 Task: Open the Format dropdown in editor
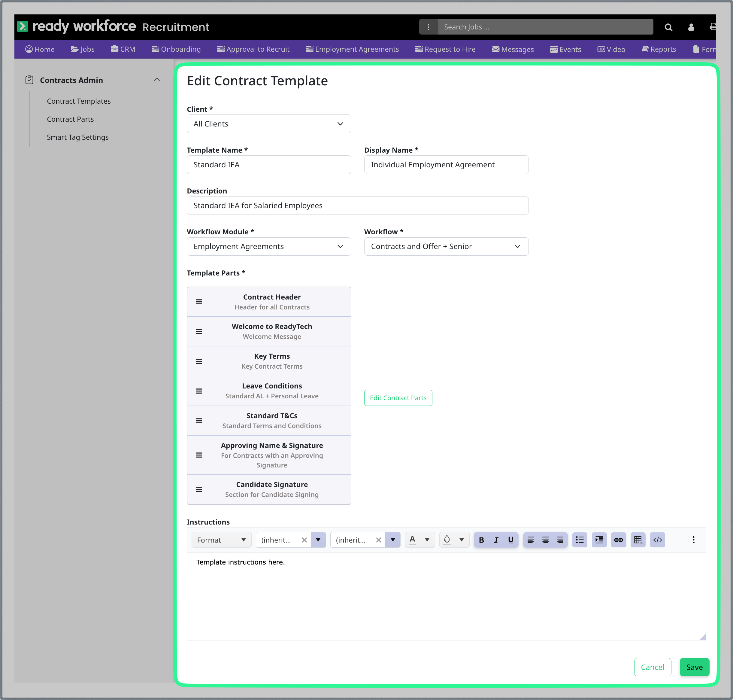click(221, 540)
